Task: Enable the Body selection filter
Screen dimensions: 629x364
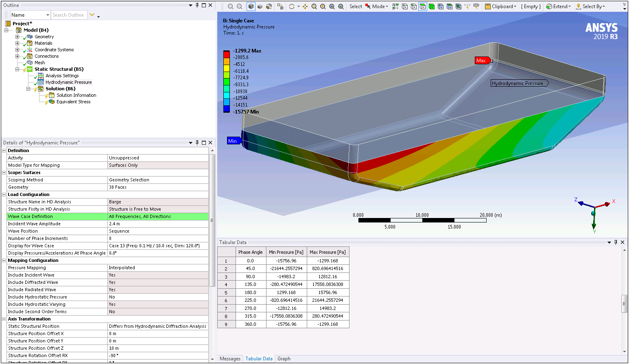Action: [x=432, y=7]
